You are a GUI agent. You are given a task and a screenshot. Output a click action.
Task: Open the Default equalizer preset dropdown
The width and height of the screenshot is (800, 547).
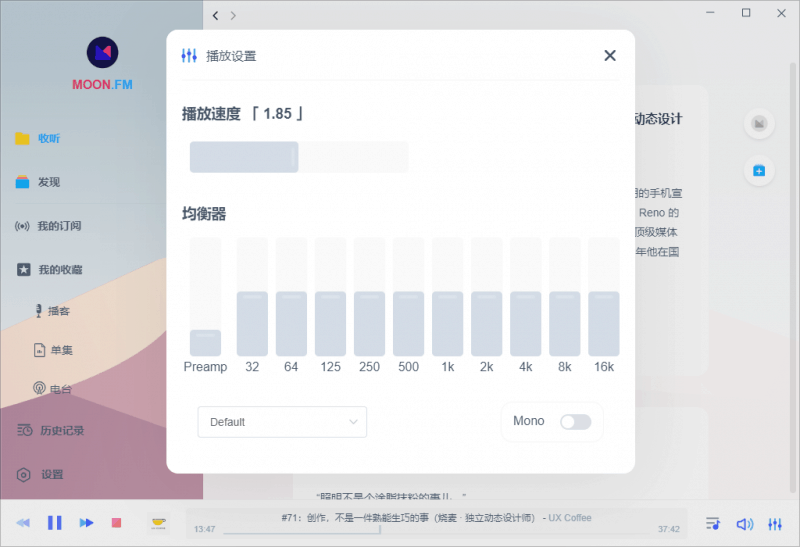[x=282, y=422]
